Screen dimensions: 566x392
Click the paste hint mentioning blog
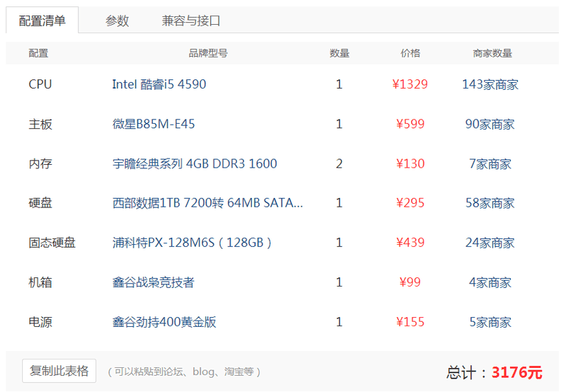(x=184, y=371)
